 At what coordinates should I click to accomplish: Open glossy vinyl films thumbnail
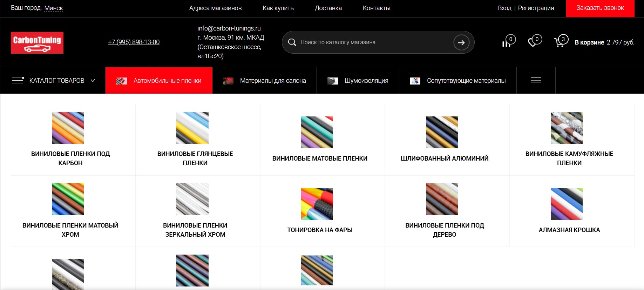pos(192,128)
